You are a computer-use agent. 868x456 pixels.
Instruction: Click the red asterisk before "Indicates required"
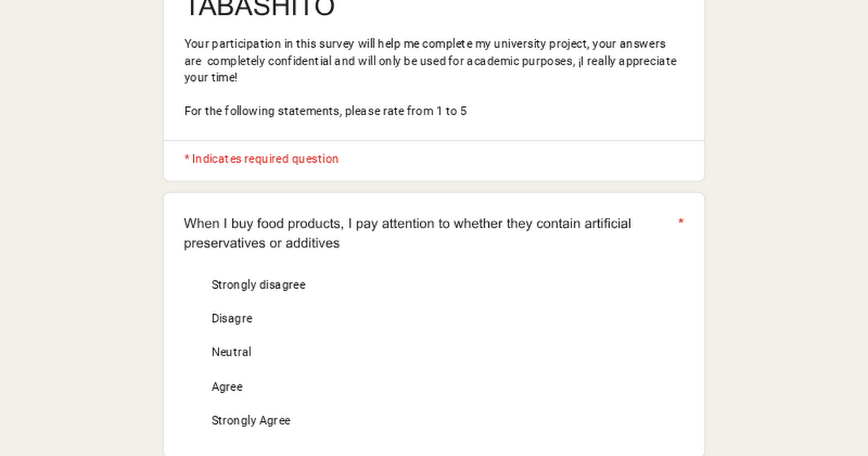tap(187, 159)
